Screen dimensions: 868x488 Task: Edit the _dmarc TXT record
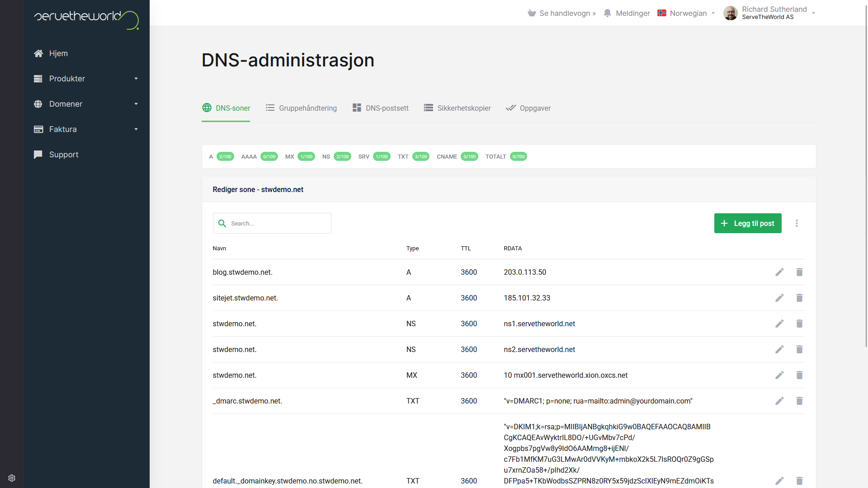(x=779, y=401)
